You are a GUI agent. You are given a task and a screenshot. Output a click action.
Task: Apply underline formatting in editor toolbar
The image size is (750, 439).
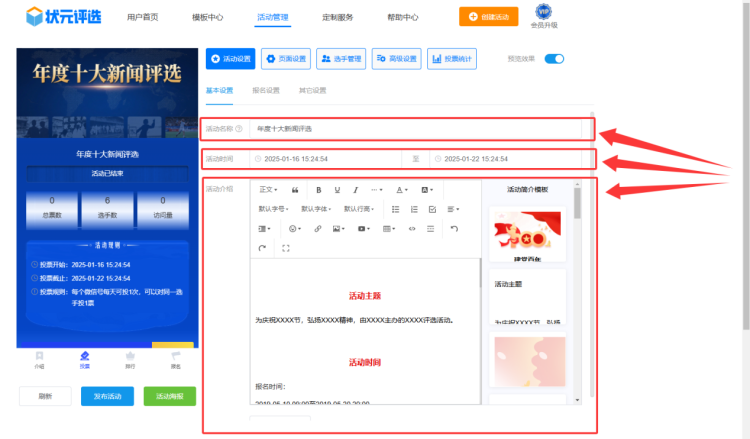click(x=337, y=189)
